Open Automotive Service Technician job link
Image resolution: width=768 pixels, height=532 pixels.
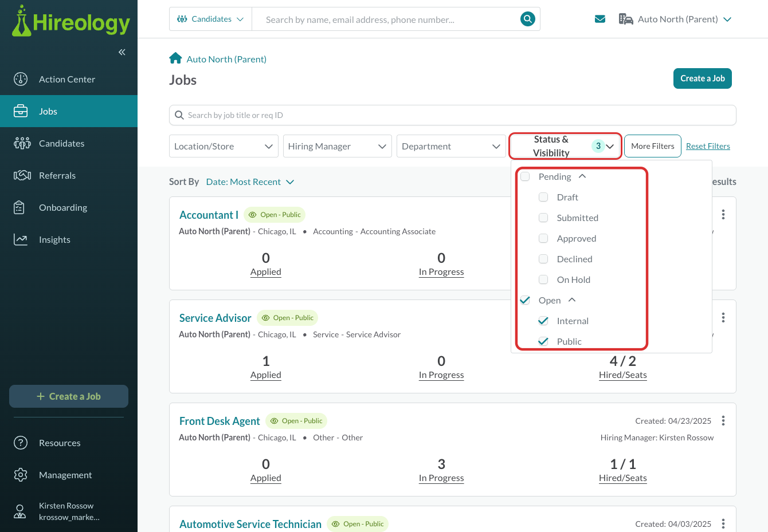[250, 524]
